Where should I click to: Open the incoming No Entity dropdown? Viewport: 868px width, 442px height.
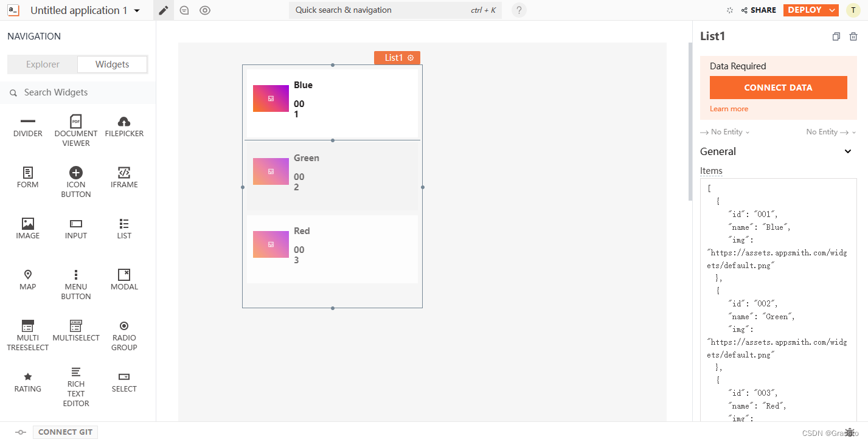click(725, 132)
